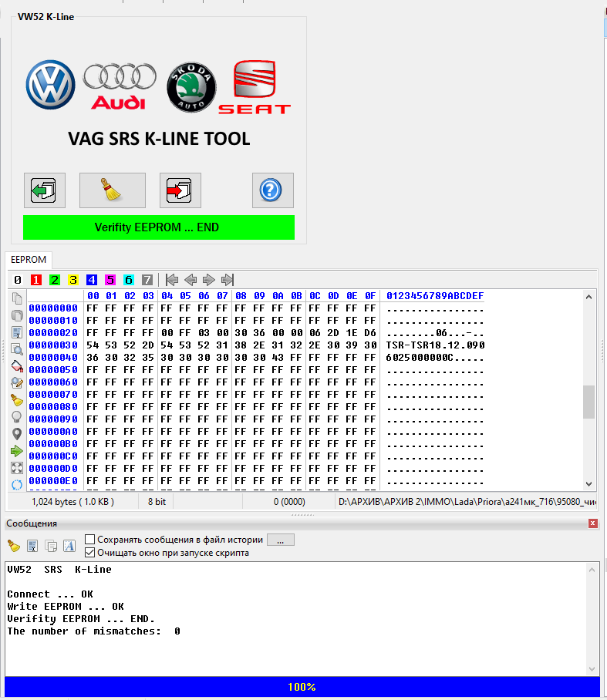Screen dimensions: 607x700
Task: Jump to last page in hex toolbar
Action: [228, 280]
